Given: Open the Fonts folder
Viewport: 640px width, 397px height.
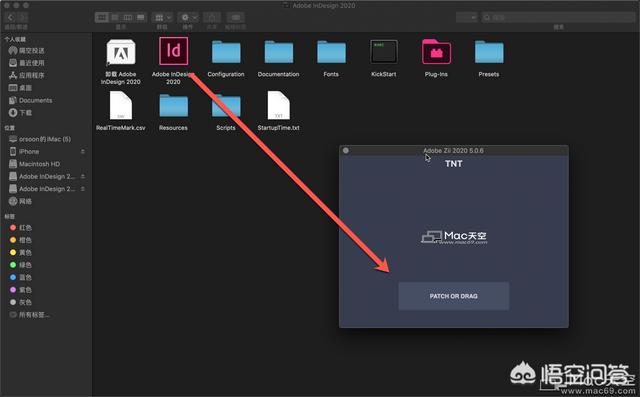Looking at the screenshot, I should coord(331,52).
